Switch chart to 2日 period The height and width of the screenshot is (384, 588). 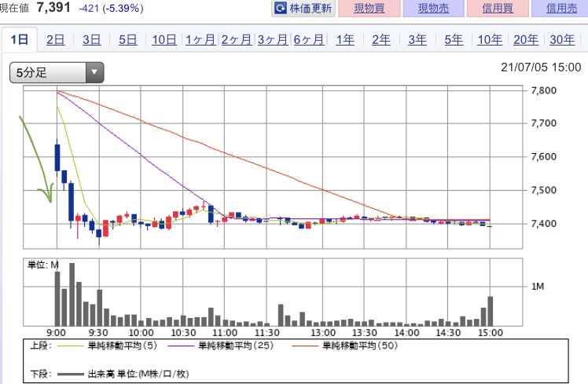[x=56, y=39]
